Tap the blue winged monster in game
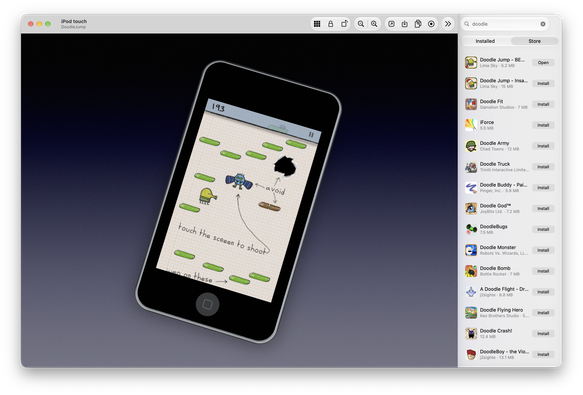The height and width of the screenshot is (395, 583). (239, 182)
